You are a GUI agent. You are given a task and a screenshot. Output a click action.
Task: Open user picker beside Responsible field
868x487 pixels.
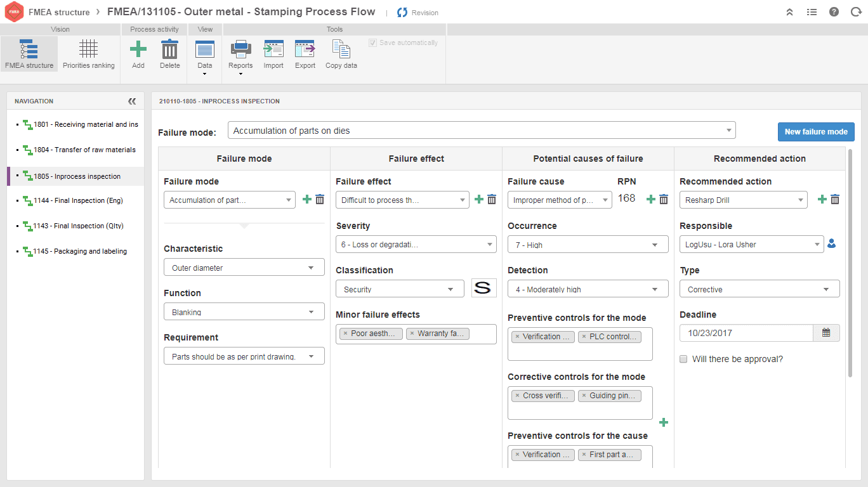coord(832,243)
